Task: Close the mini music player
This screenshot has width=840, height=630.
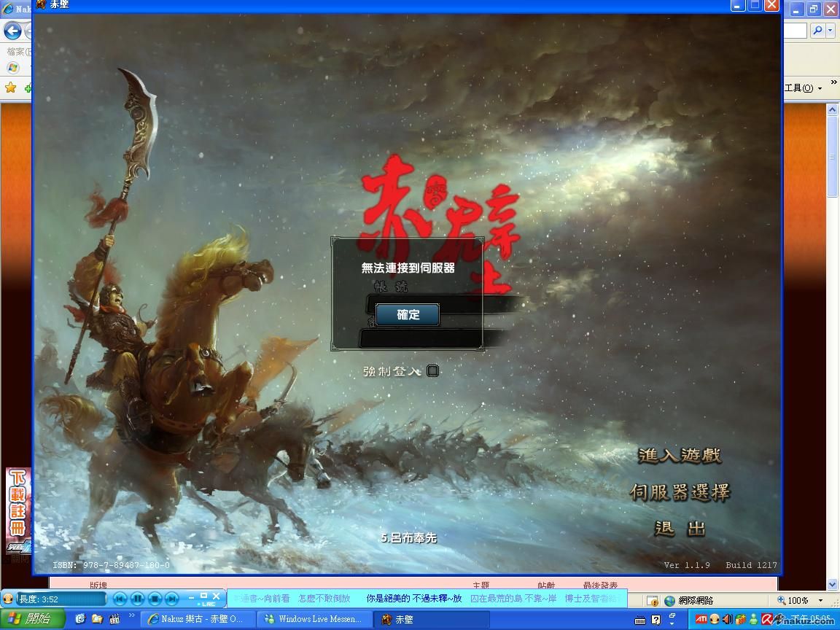Action: (216, 596)
